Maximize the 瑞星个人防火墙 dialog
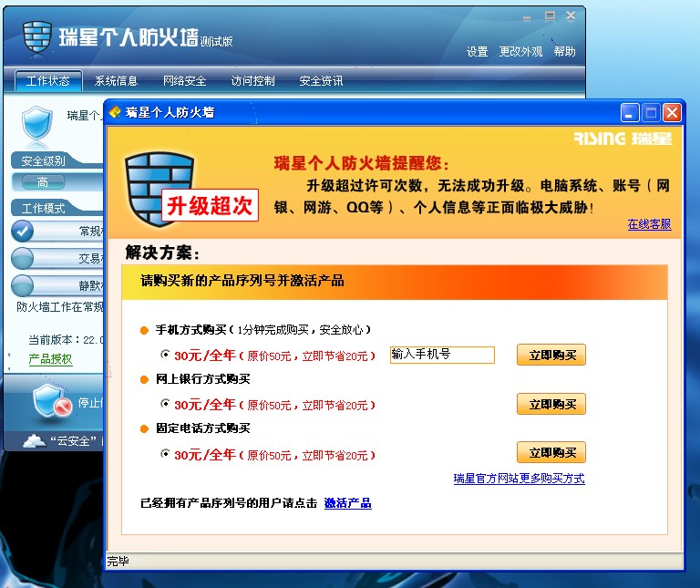 [x=651, y=113]
